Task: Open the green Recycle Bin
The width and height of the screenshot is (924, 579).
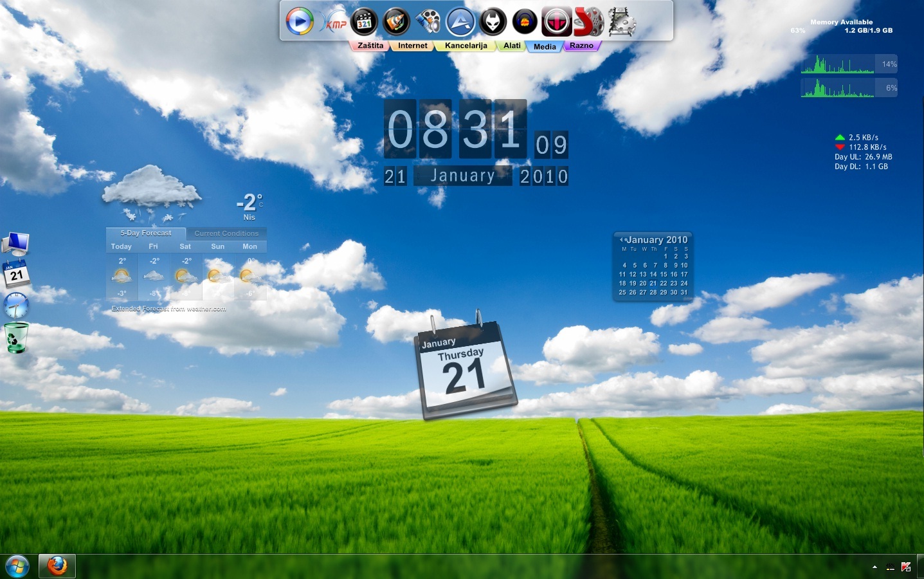Action: [x=17, y=338]
